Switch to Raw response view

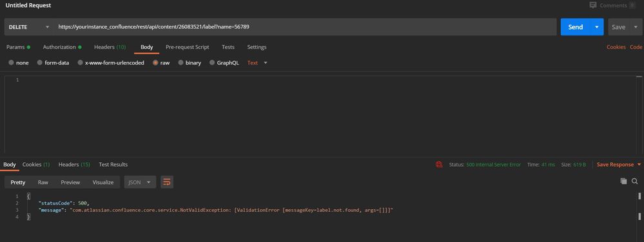point(43,182)
